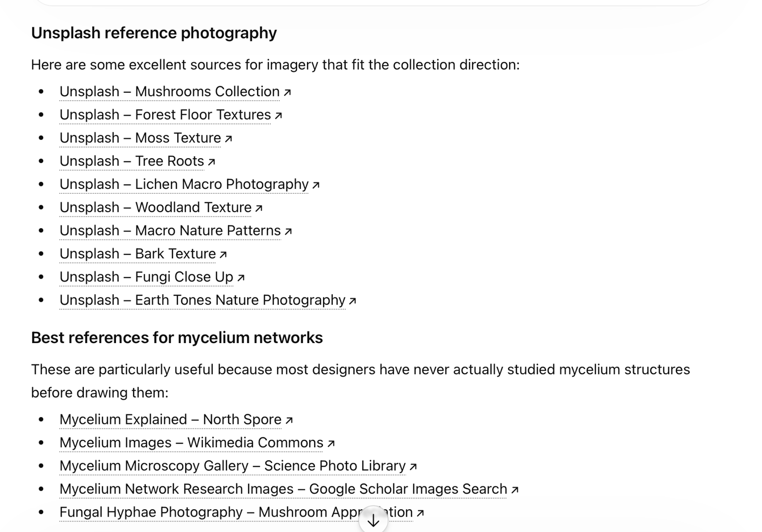Click external arrow icon after Moss Texture
The image size is (762, 532).
point(228,139)
